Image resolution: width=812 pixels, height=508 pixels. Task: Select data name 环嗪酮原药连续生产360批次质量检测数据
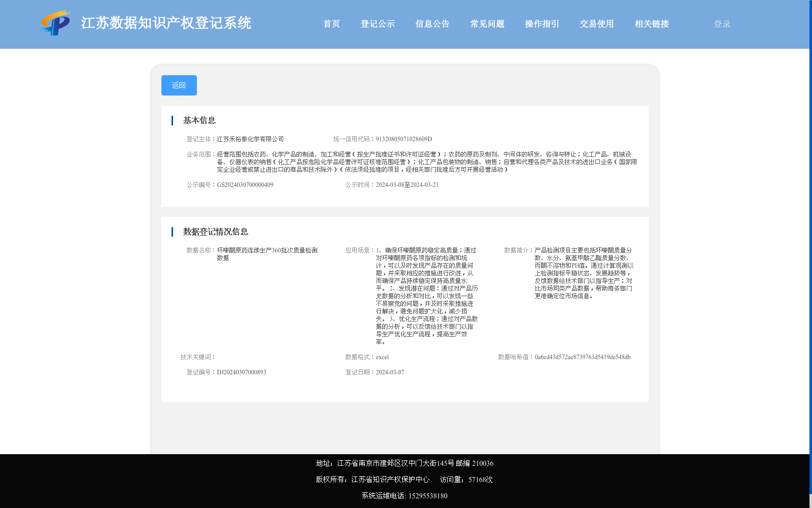click(x=267, y=254)
